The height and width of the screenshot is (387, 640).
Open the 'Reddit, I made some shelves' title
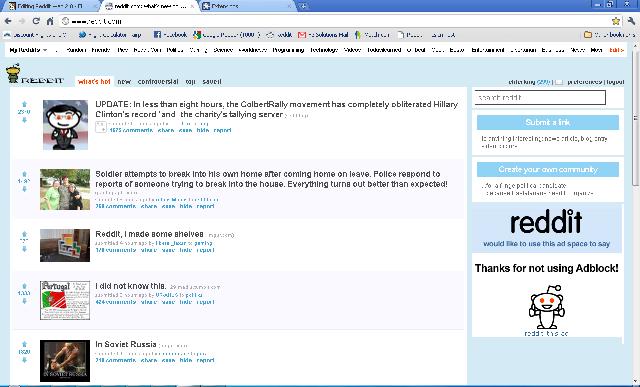[x=149, y=234]
